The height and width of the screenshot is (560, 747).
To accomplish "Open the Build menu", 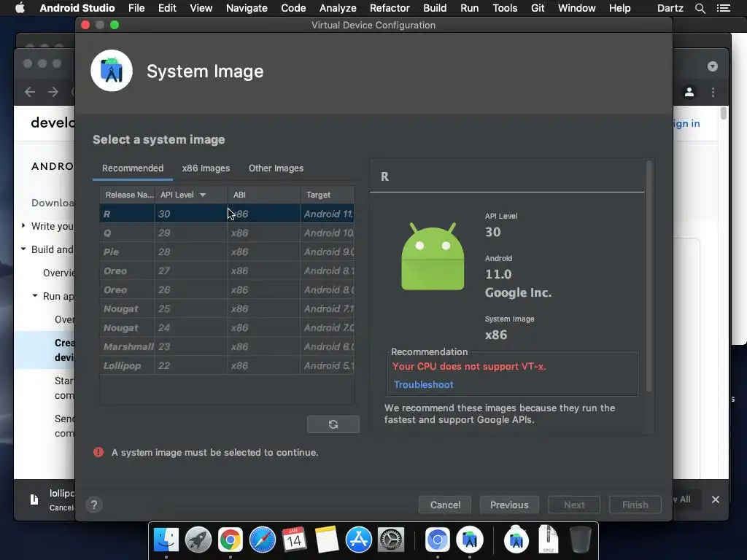I will (435, 8).
